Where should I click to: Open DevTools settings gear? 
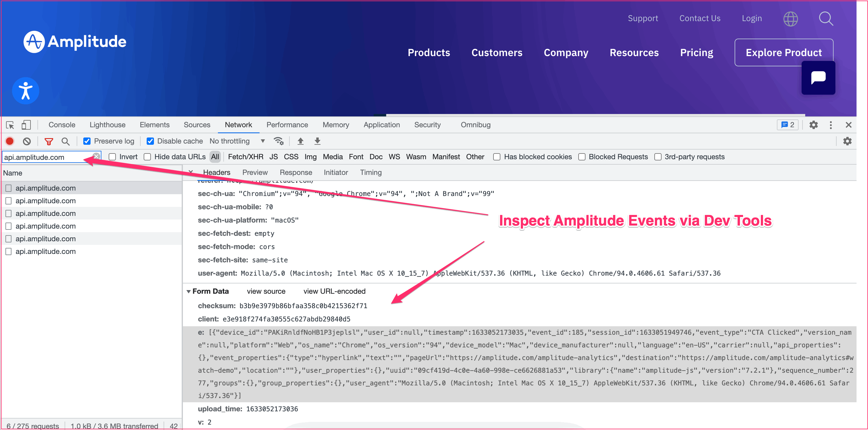[x=813, y=125]
